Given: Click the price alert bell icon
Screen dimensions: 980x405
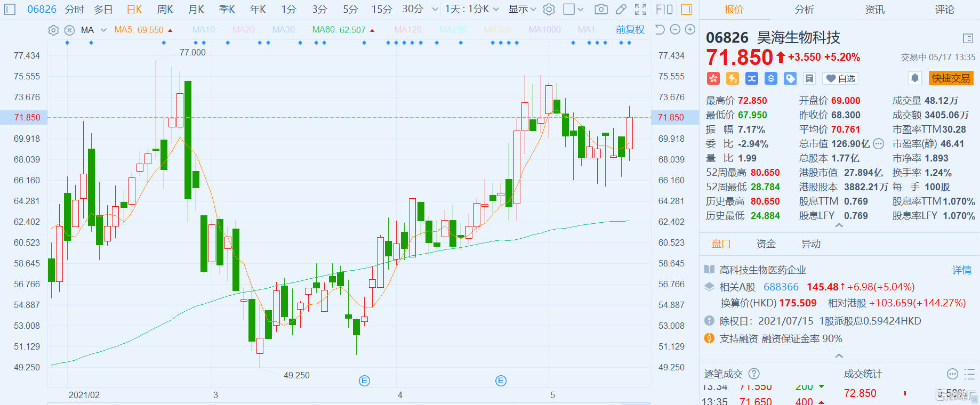Looking at the screenshot, I should click(x=915, y=78).
